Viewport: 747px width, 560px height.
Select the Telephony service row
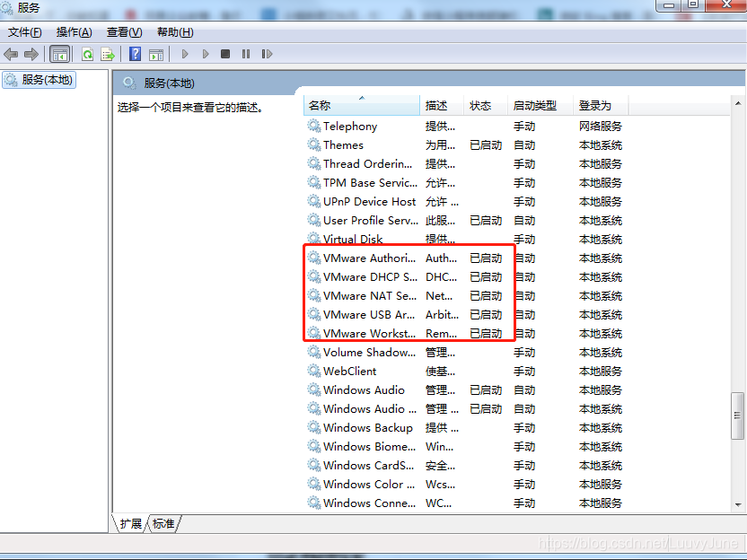tap(466, 127)
